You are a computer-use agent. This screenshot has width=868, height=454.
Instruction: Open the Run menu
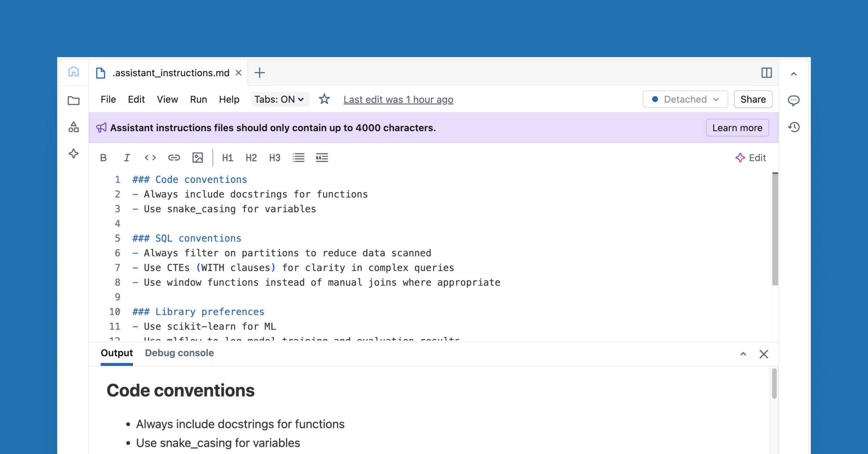point(199,99)
